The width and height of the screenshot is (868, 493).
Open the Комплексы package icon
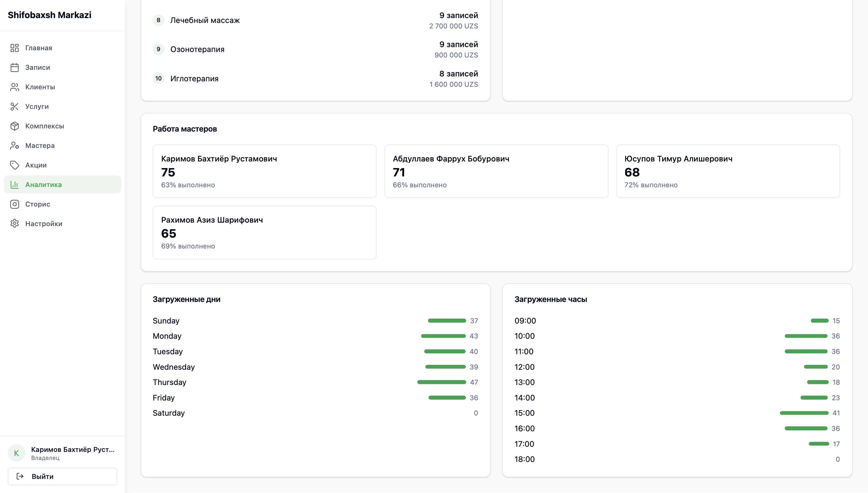15,126
